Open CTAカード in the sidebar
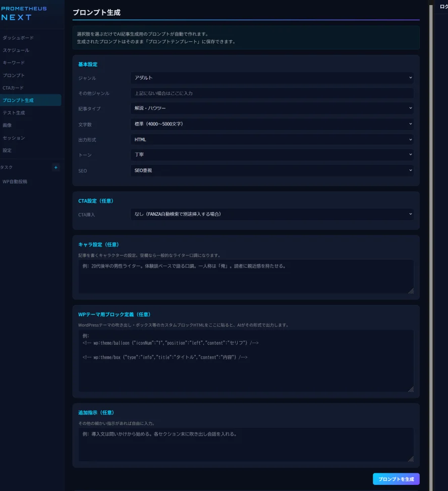This screenshot has height=491, width=448. [x=13, y=88]
